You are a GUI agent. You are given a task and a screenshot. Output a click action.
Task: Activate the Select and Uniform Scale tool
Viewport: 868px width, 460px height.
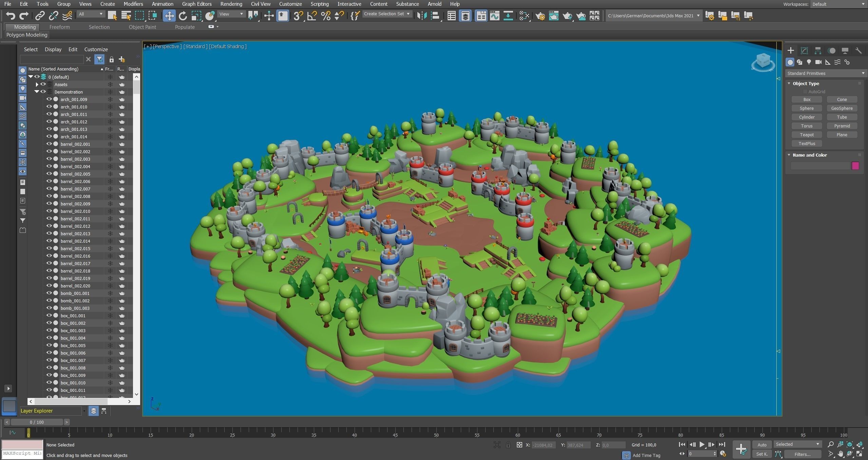tap(196, 16)
